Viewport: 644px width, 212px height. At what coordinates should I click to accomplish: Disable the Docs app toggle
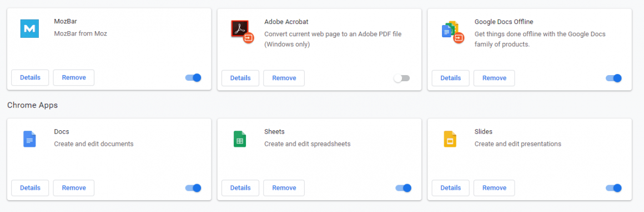(193, 188)
